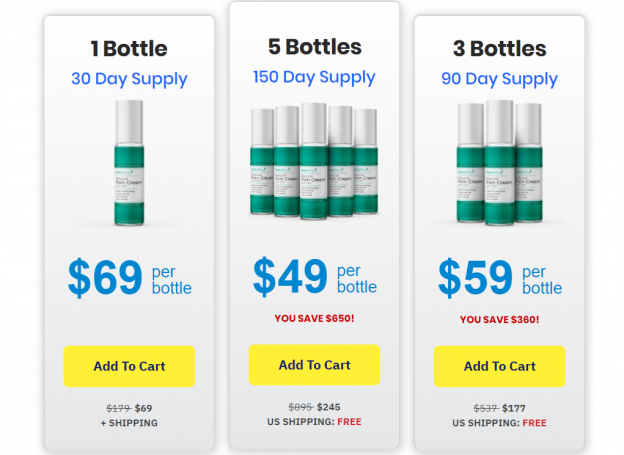Click the 90 Day Supply text
This screenshot has width=624, height=455.
click(499, 79)
